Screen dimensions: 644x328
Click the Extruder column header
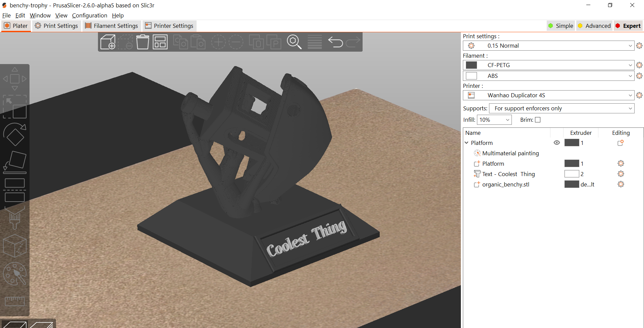(x=581, y=133)
